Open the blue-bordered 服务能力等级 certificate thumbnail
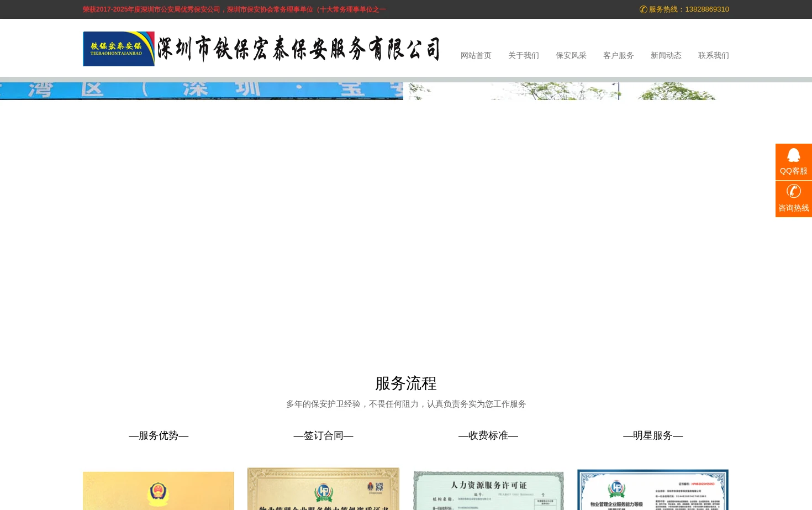 coord(653,490)
